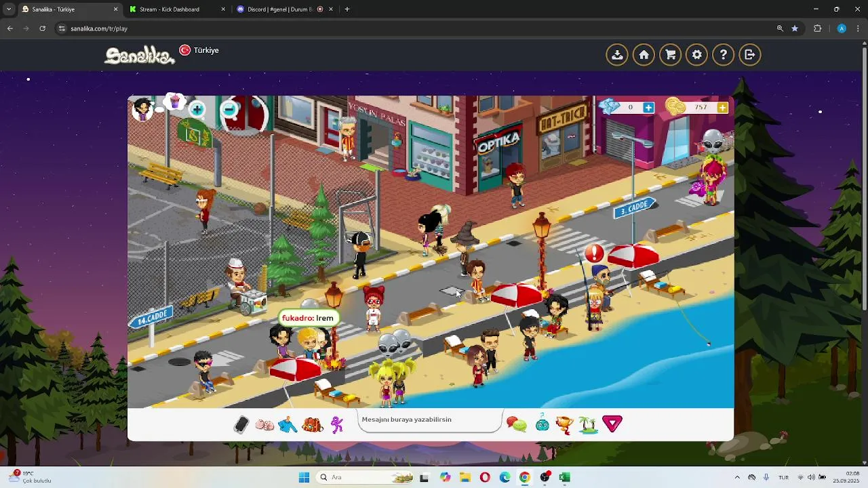The width and height of the screenshot is (868, 488).
Task: Click the red exclamation alert marker
Action: pyautogui.click(x=594, y=253)
